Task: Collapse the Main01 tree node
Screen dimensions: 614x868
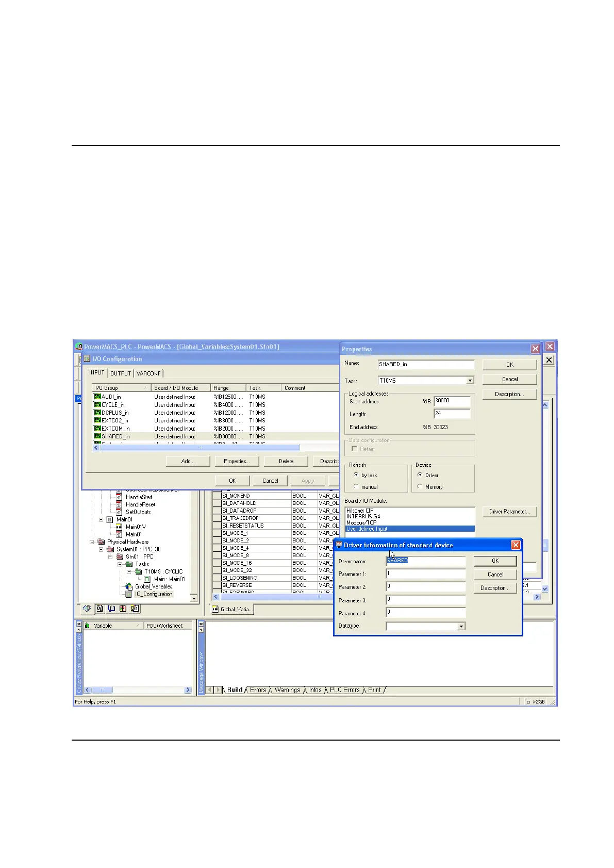Action: point(102,519)
